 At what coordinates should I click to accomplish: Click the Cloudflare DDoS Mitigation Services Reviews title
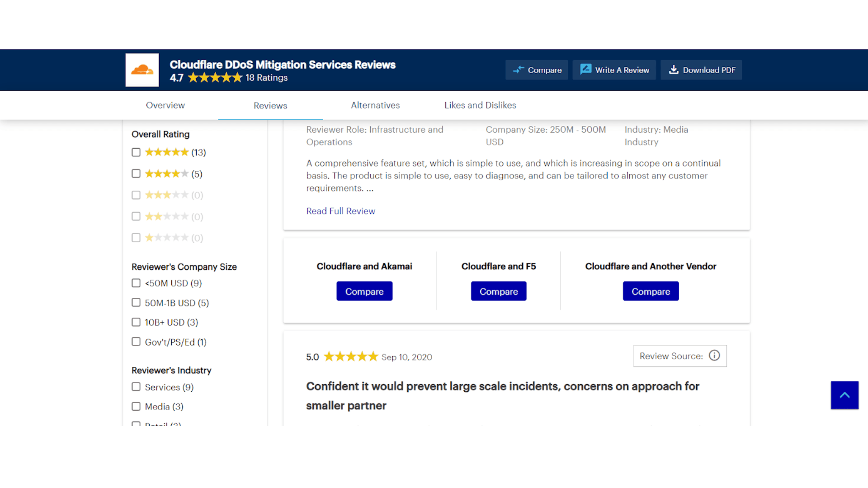coord(283,65)
